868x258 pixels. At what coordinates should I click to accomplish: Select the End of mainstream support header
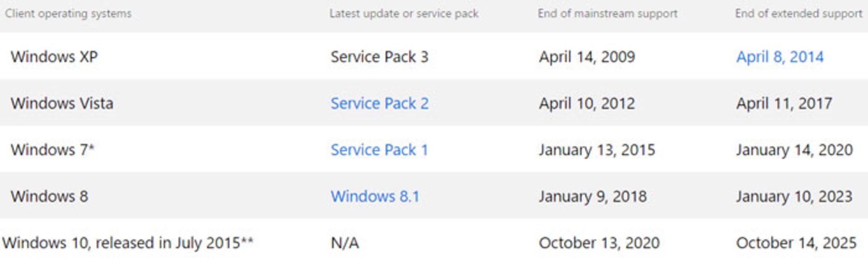coord(607,14)
